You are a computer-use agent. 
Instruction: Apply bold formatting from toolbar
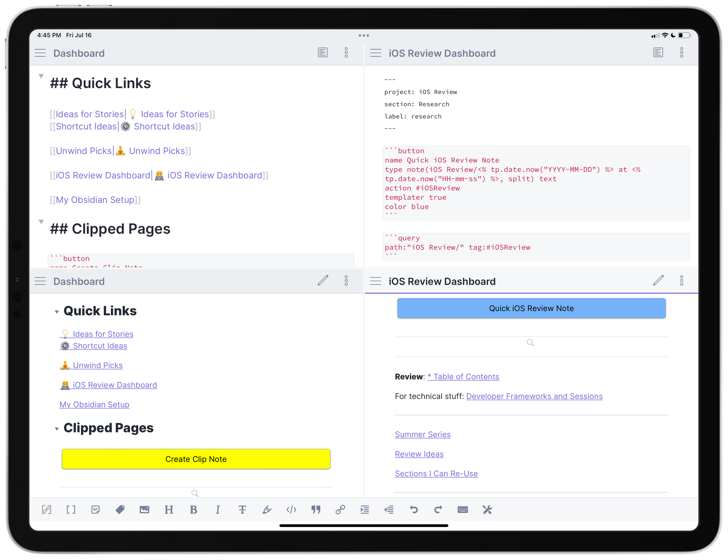(x=193, y=510)
